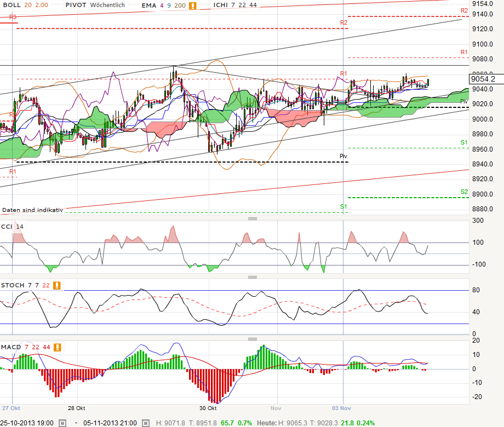Click the end date 05-11-2013 21:00 field
Screen dimensions: 504x427
(x=110, y=423)
